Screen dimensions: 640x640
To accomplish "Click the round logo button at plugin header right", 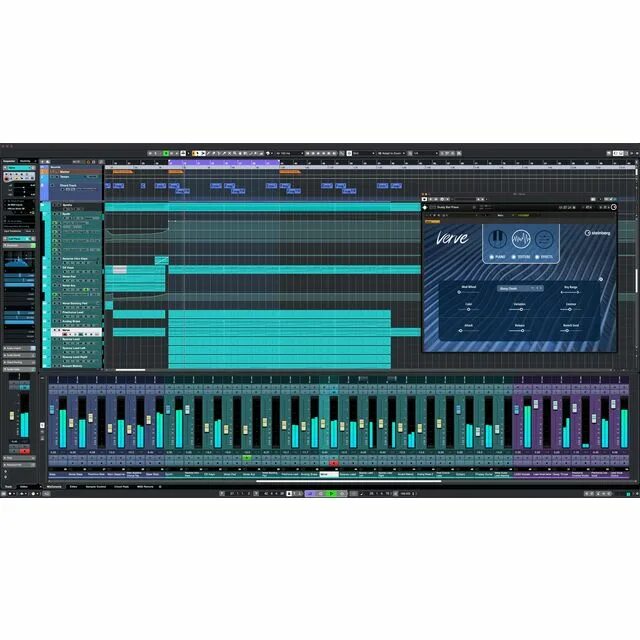I will pos(613,207).
